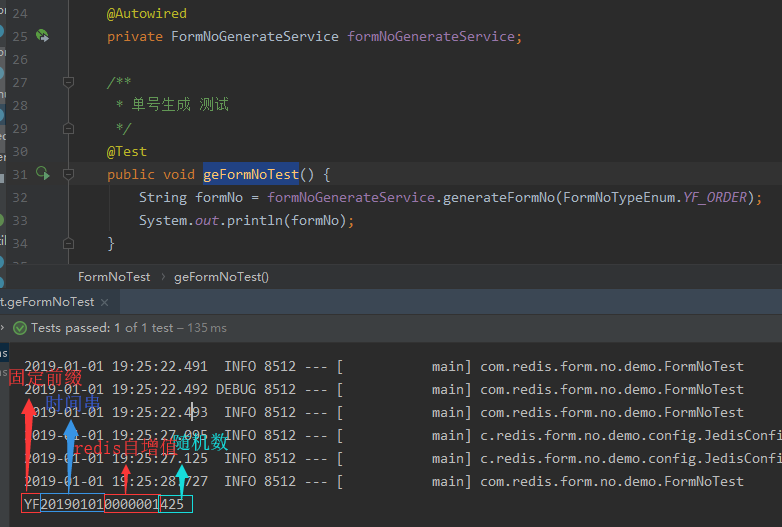Click the FormNoTypeEnum reference on line 32
The height and width of the screenshot is (527, 782).
(x=619, y=197)
